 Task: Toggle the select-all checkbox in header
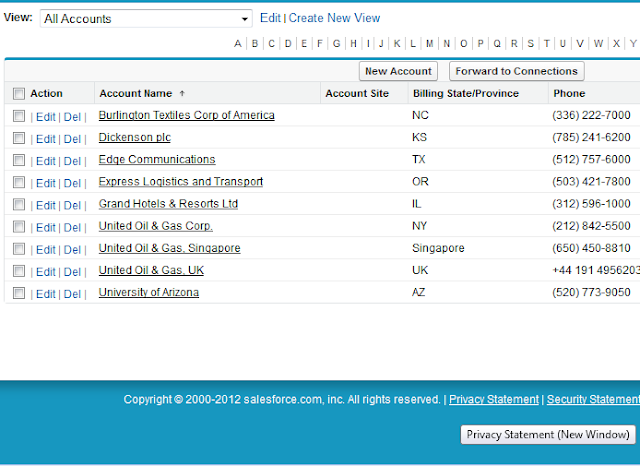[19, 94]
